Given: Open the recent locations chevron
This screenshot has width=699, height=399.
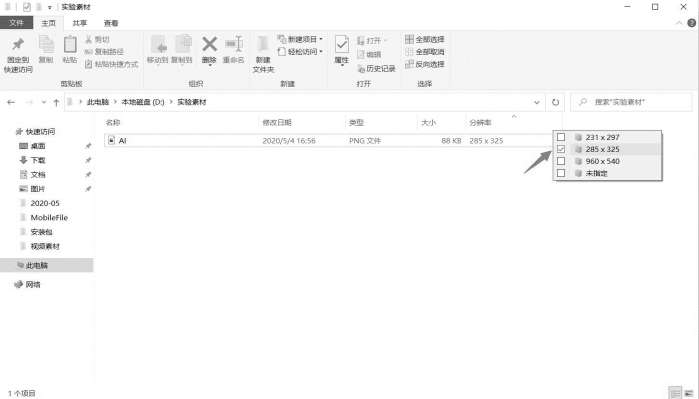Looking at the screenshot, I should tap(44, 103).
